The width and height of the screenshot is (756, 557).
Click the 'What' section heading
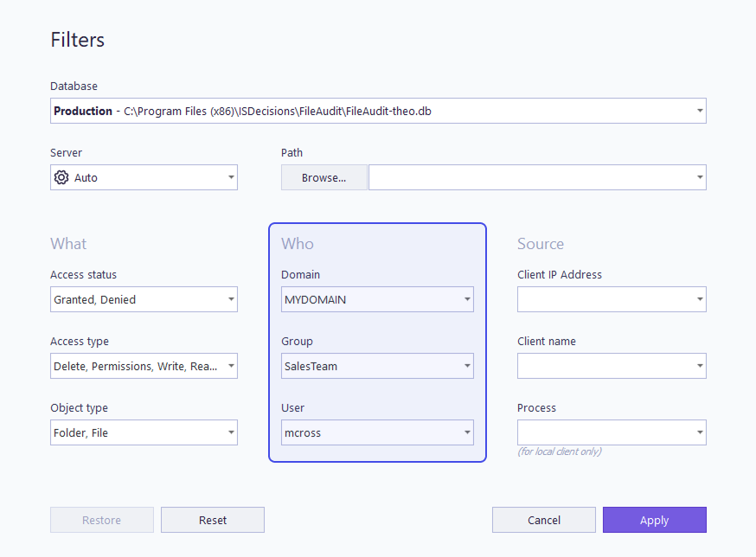[x=68, y=244]
